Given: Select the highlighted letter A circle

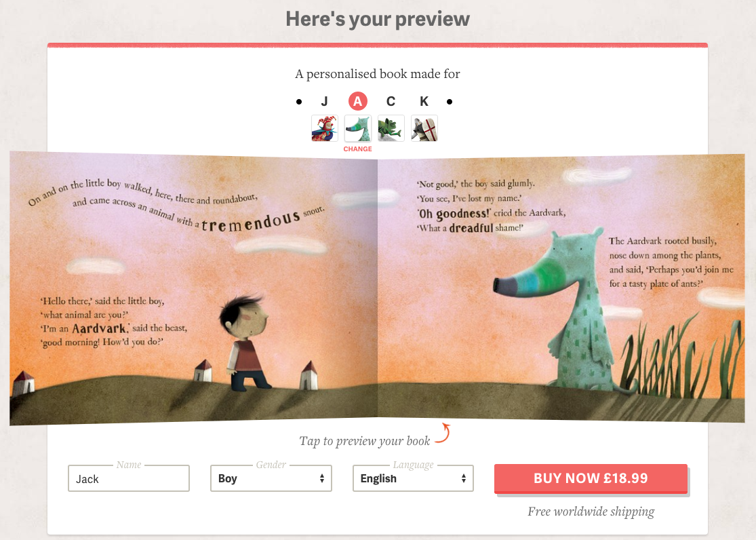Looking at the screenshot, I should pyautogui.click(x=358, y=101).
